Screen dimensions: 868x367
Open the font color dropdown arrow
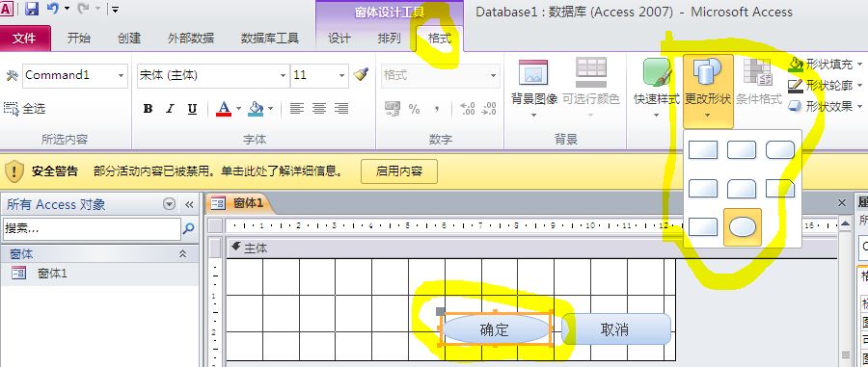click(x=238, y=108)
